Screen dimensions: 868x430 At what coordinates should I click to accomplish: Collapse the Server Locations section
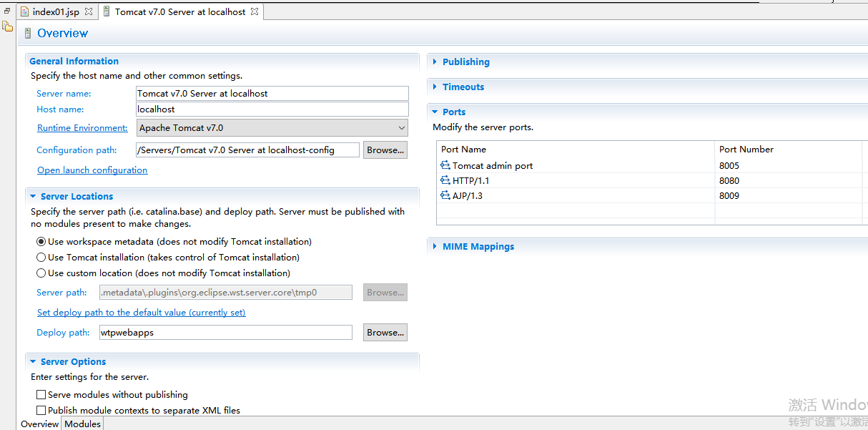[x=33, y=196]
